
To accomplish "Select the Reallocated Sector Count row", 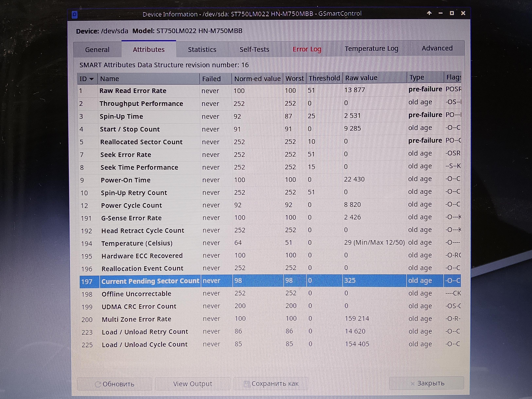I will pos(141,142).
